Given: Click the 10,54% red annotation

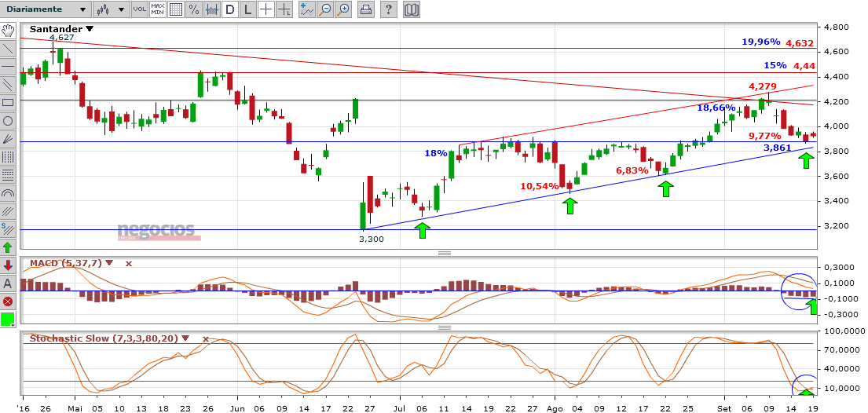Looking at the screenshot, I should (539, 186).
